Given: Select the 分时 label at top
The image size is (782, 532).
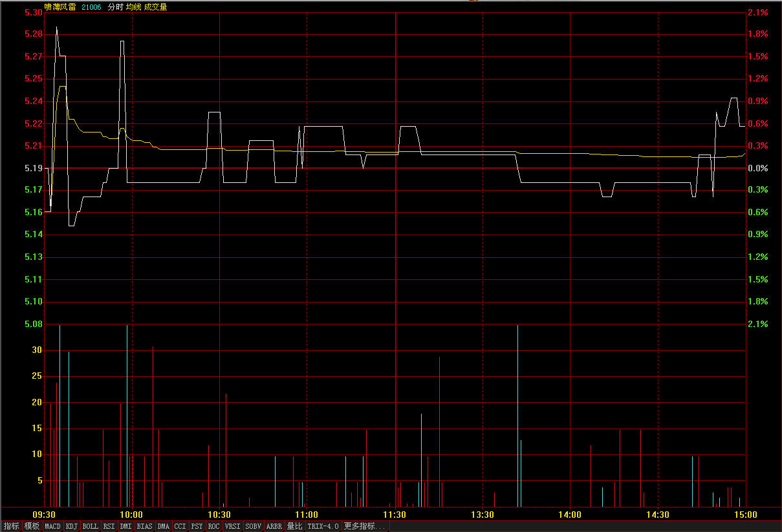Looking at the screenshot, I should [114, 7].
